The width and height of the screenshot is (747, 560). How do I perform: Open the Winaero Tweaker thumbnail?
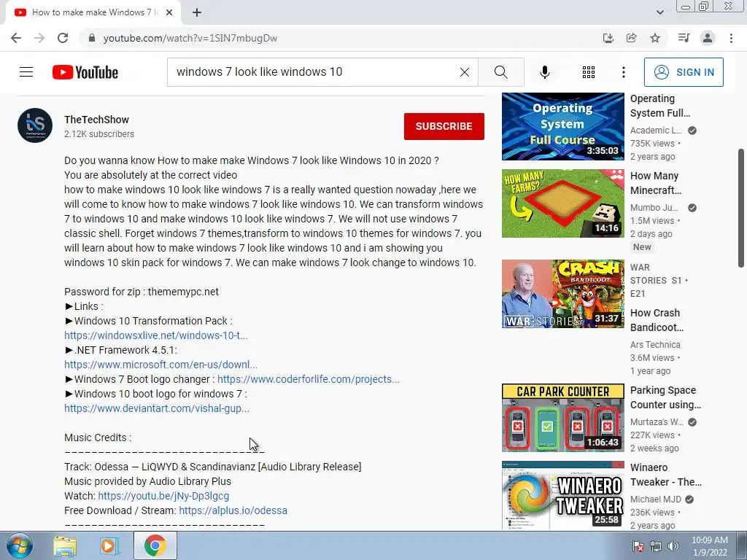pyautogui.click(x=562, y=495)
